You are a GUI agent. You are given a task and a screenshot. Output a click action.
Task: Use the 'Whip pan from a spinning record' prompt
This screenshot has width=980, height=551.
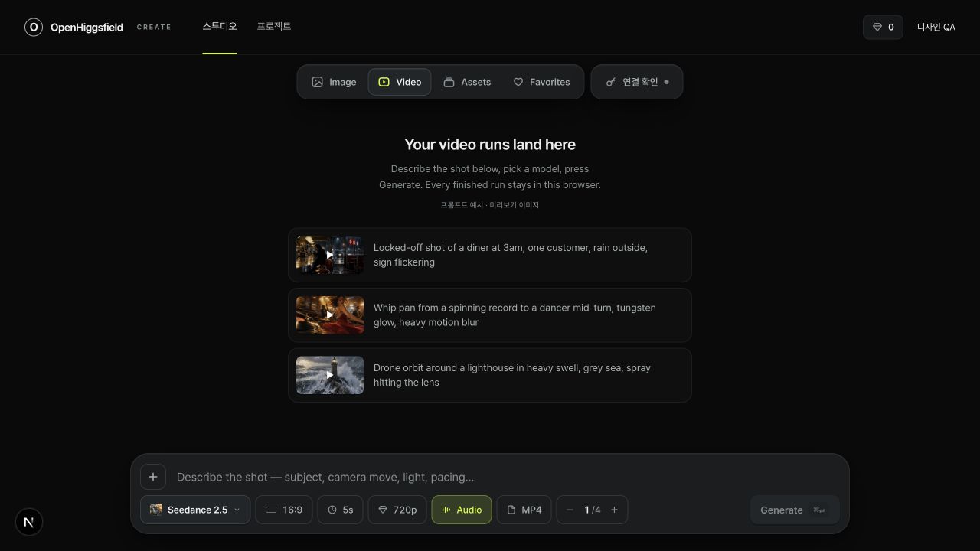490,315
